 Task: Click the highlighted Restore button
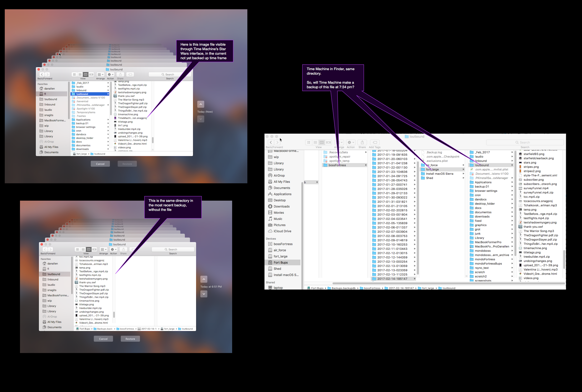(x=130, y=339)
